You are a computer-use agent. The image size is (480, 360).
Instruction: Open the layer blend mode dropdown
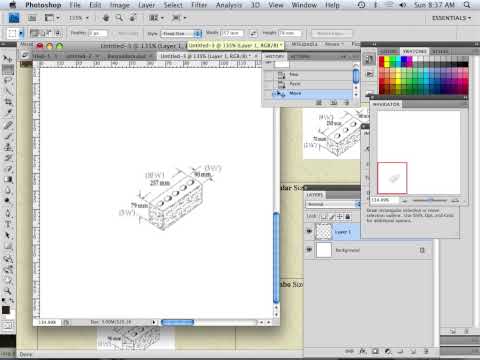pyautogui.click(x=334, y=204)
